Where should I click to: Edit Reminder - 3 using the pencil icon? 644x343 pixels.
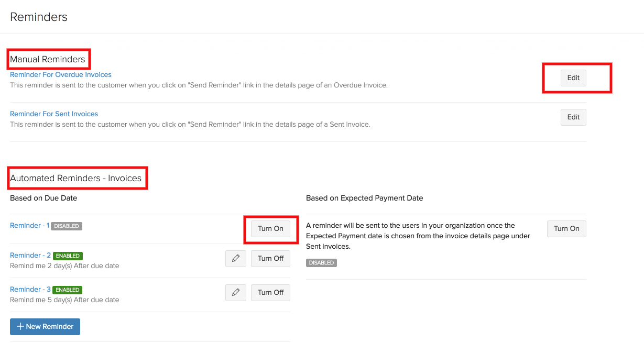coord(235,292)
